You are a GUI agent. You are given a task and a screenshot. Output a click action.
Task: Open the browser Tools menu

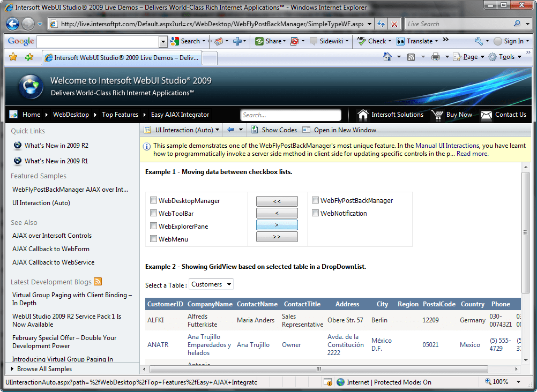pos(506,56)
